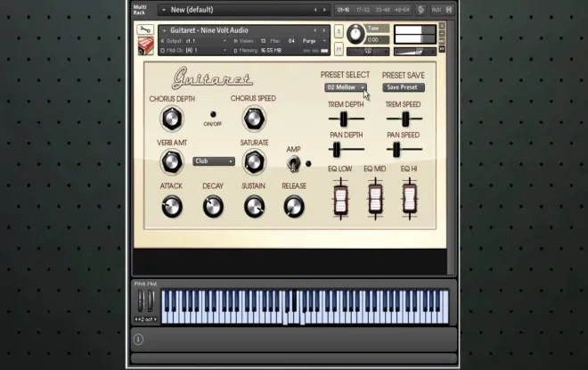Image resolution: width=588 pixels, height=370 pixels.
Task: Click the Pitch wheel
Action: pyautogui.click(x=141, y=301)
